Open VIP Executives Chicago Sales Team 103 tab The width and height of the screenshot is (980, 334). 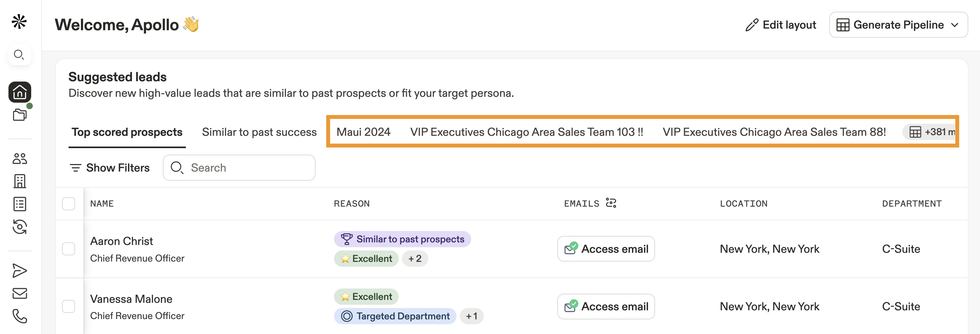[526, 132]
